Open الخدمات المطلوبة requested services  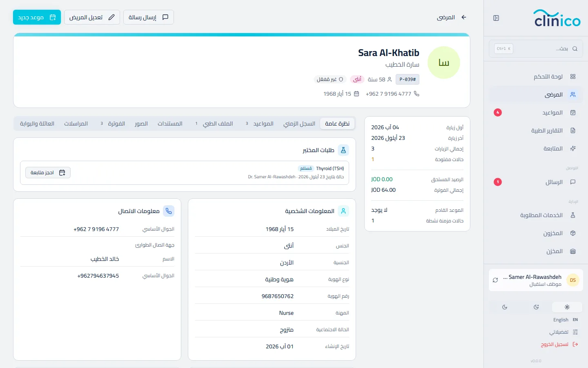[x=536, y=215]
